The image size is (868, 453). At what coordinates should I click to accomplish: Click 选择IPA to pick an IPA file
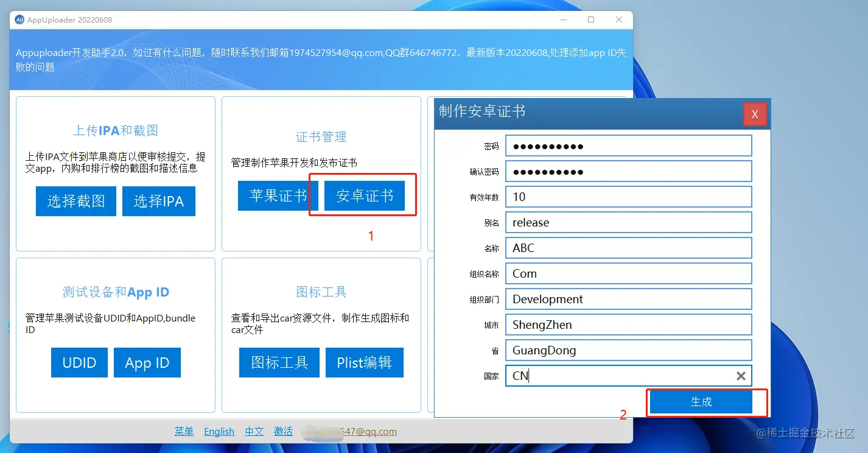click(158, 200)
